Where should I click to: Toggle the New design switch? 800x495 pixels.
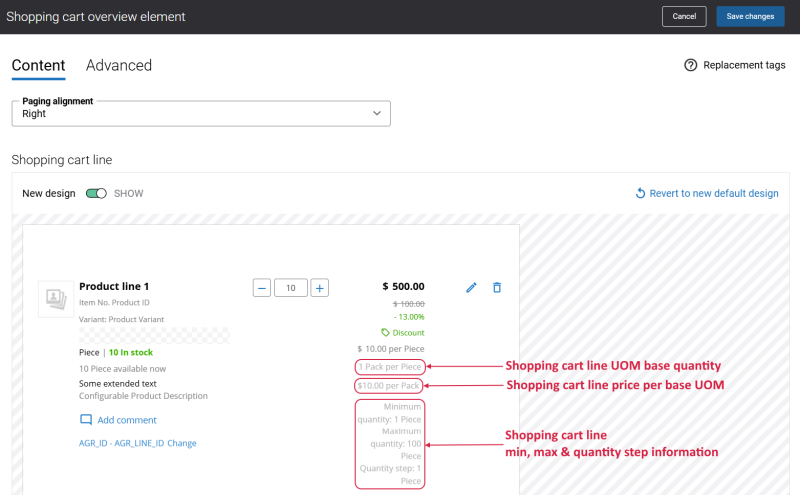click(x=96, y=193)
